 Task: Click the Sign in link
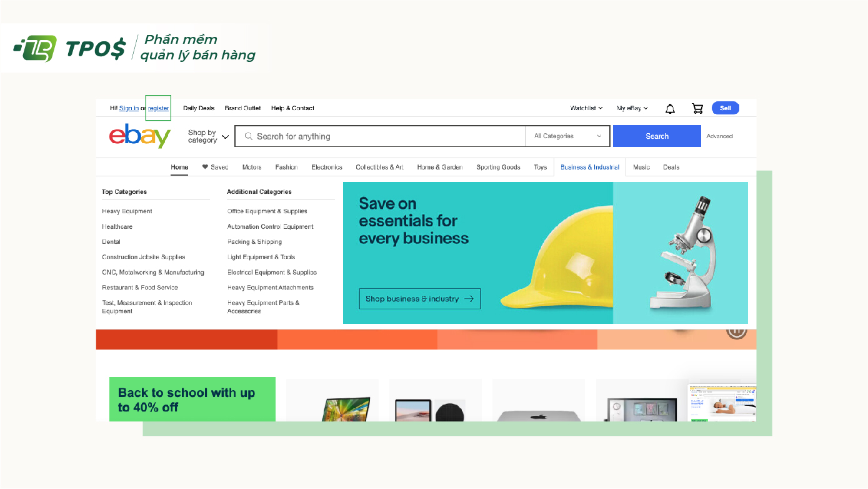coord(129,108)
